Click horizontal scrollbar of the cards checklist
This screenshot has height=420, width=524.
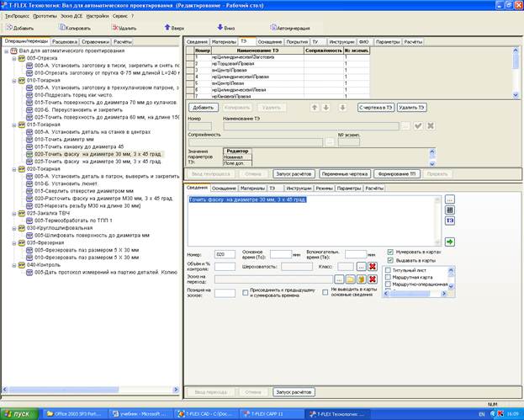[x=415, y=294]
